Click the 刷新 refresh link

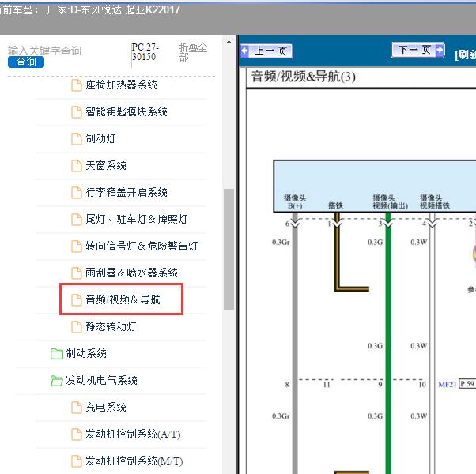tap(466, 55)
